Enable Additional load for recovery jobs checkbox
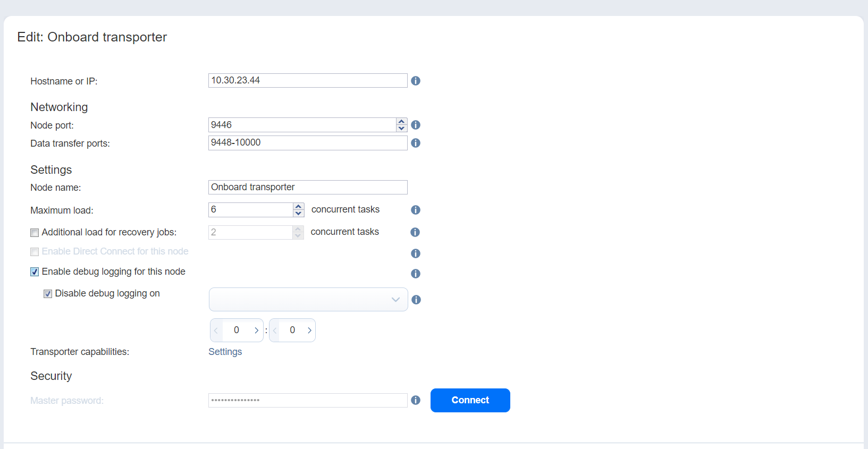The image size is (868, 449). [x=35, y=233]
